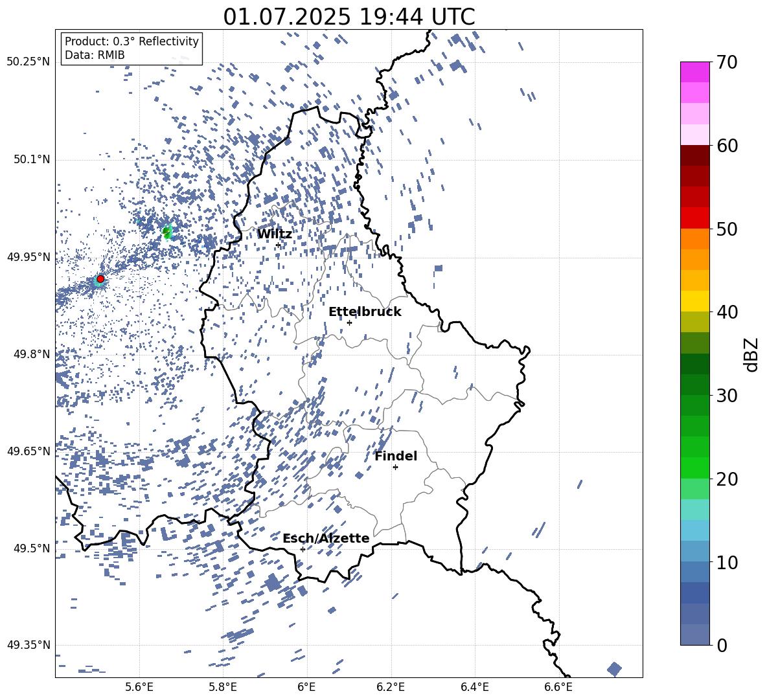Click the 'Esch/Alzette' city label
The width and height of the screenshot is (767, 700).
(326, 538)
